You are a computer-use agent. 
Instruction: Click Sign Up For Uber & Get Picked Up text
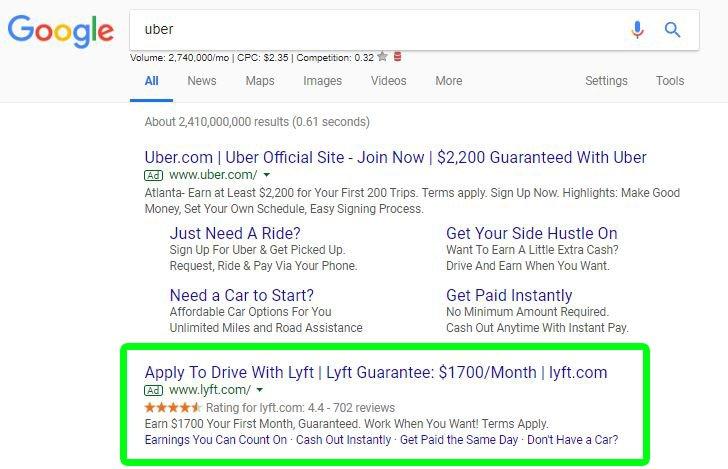click(257, 250)
